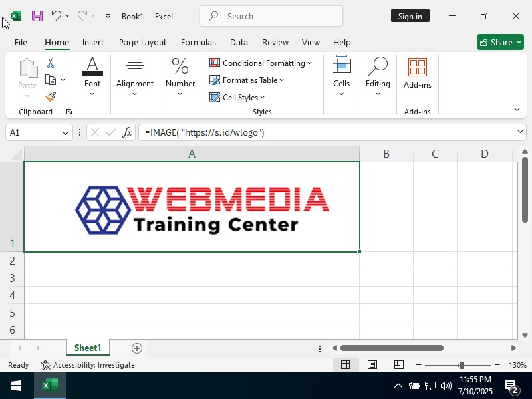Expand the Number group
Screen dimensions: 532x399
tap(180, 76)
